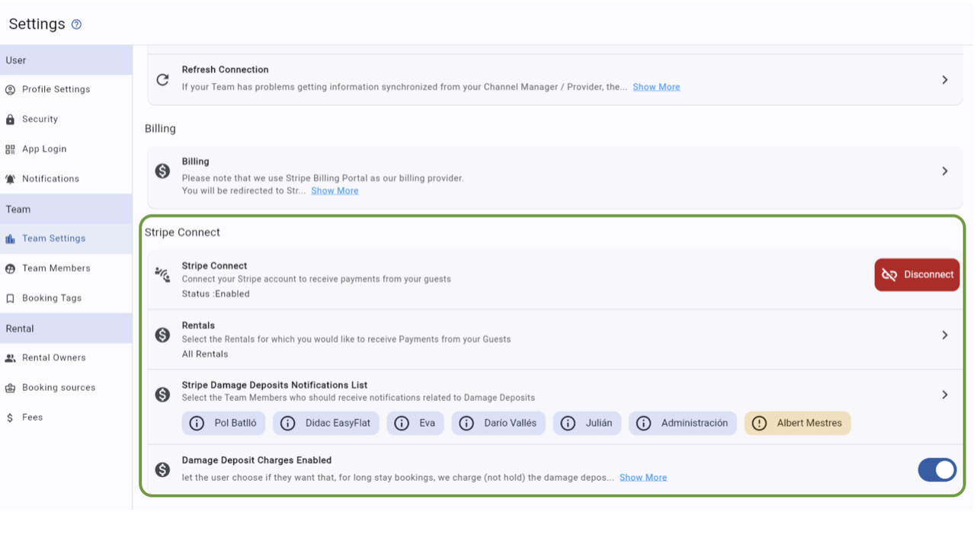
Task: Click the info icon on Administración chip
Action: (643, 423)
